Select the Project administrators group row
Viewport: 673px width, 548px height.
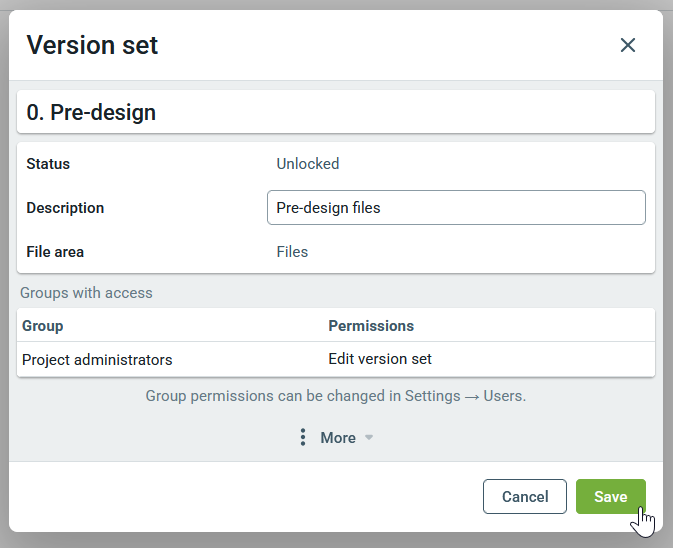coord(97,359)
